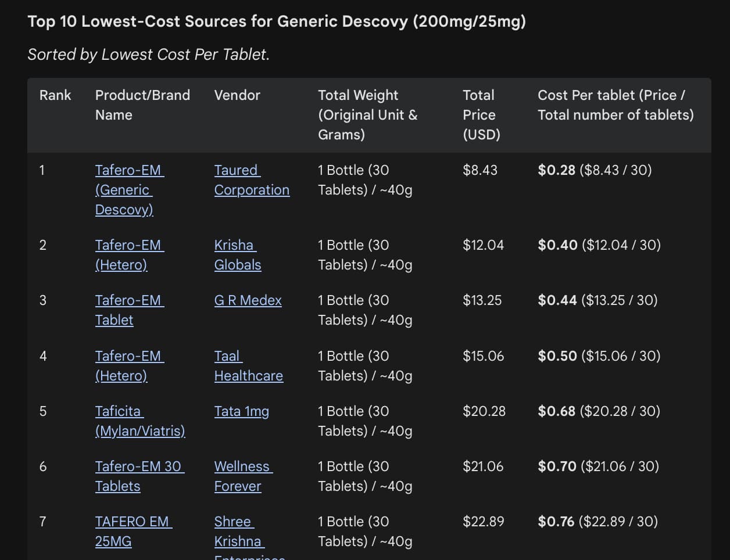
Task: Open the Tafero-EM Tablet product link
Action: [129, 310]
